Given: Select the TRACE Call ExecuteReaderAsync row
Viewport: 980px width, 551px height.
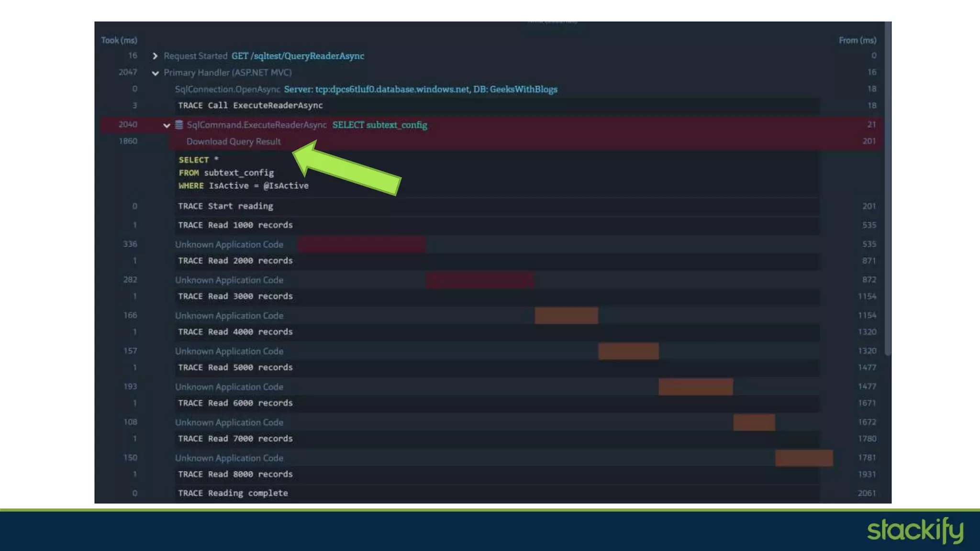Looking at the screenshot, I should 250,105.
